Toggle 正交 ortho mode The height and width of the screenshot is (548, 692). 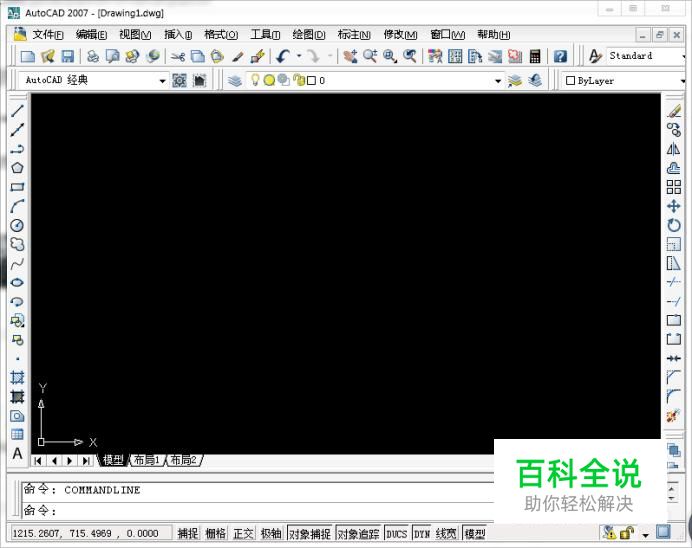click(243, 534)
